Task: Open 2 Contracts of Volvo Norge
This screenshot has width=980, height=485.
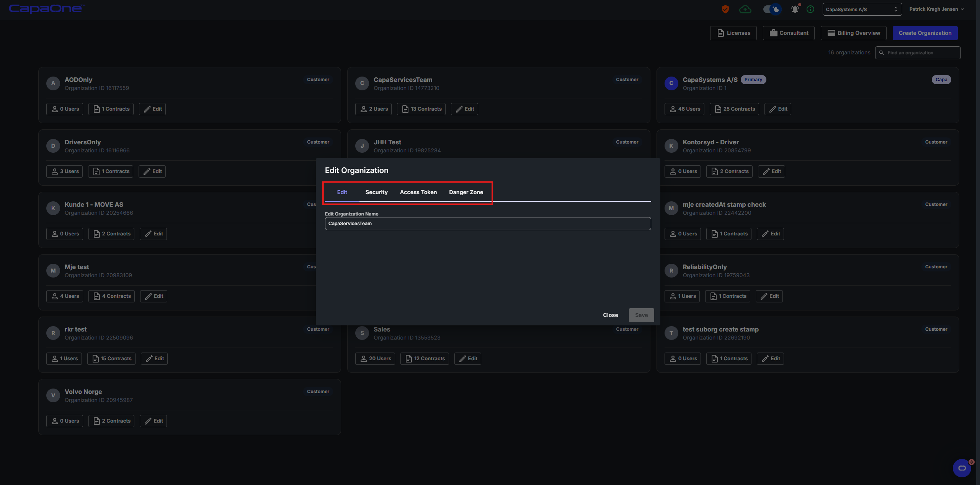Action: (x=111, y=421)
